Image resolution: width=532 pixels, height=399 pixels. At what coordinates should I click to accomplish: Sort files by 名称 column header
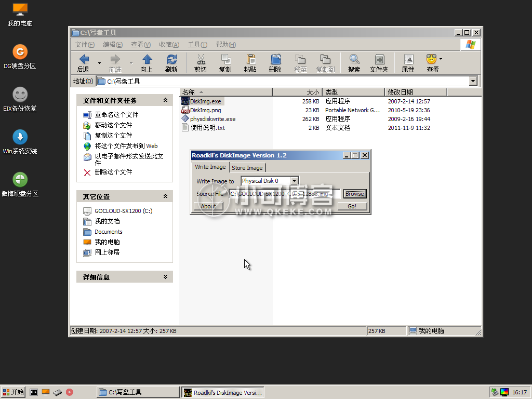(226, 92)
